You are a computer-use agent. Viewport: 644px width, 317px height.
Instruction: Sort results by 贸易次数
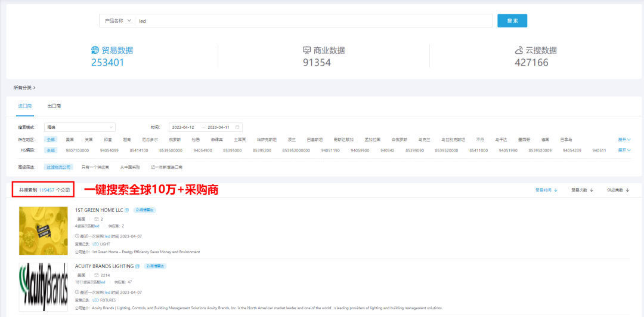tap(581, 190)
